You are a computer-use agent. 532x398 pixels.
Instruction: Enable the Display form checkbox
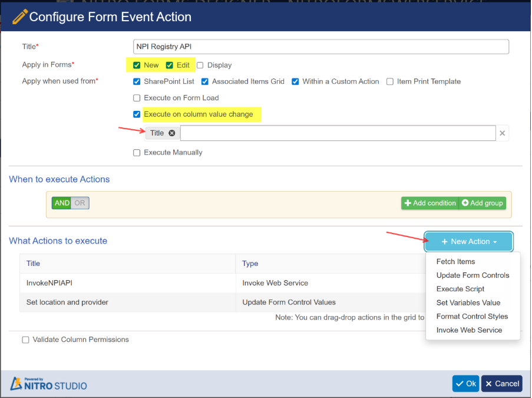(200, 65)
